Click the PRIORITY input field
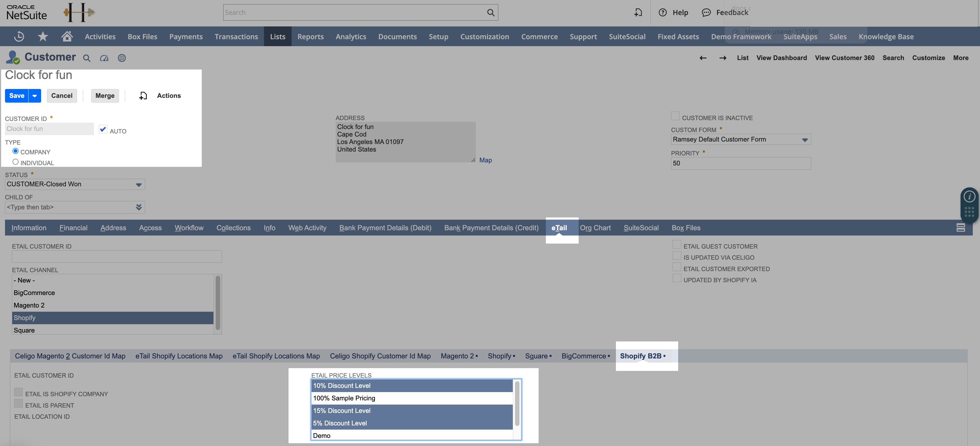 pos(741,163)
